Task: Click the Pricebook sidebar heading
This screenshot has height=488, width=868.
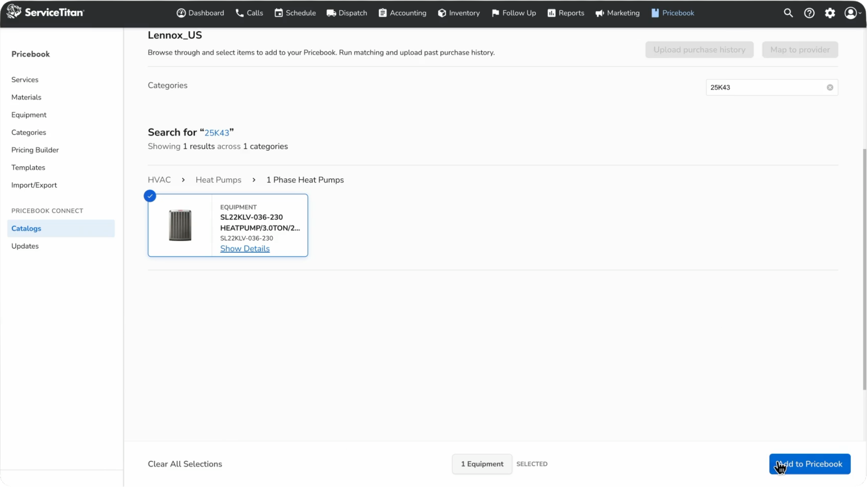Action: pyautogui.click(x=30, y=54)
